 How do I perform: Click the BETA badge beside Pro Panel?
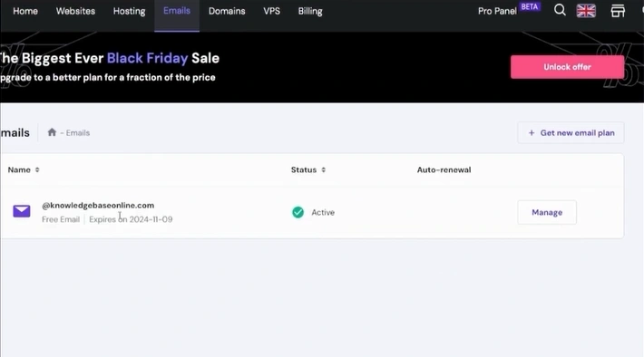[530, 6]
